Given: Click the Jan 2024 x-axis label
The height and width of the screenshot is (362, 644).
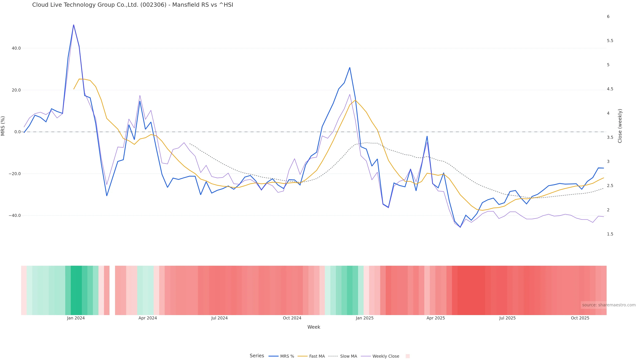Looking at the screenshot, I should click(x=76, y=318).
